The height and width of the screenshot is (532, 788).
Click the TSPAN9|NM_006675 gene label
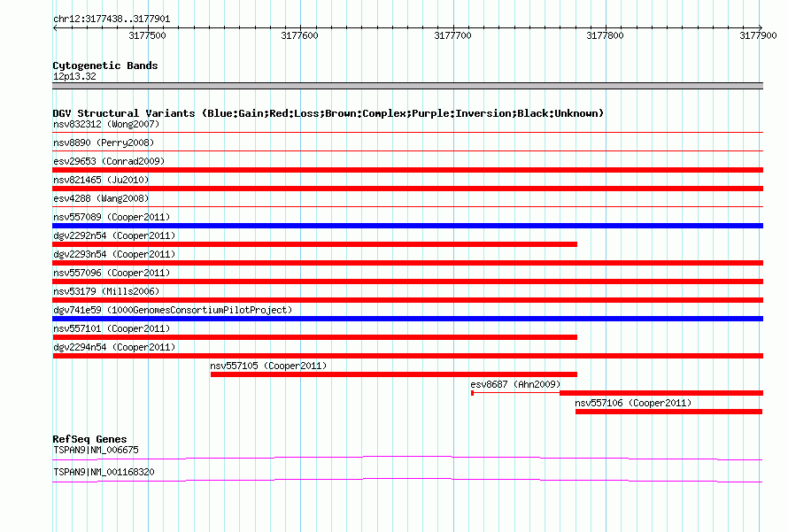tap(96, 450)
